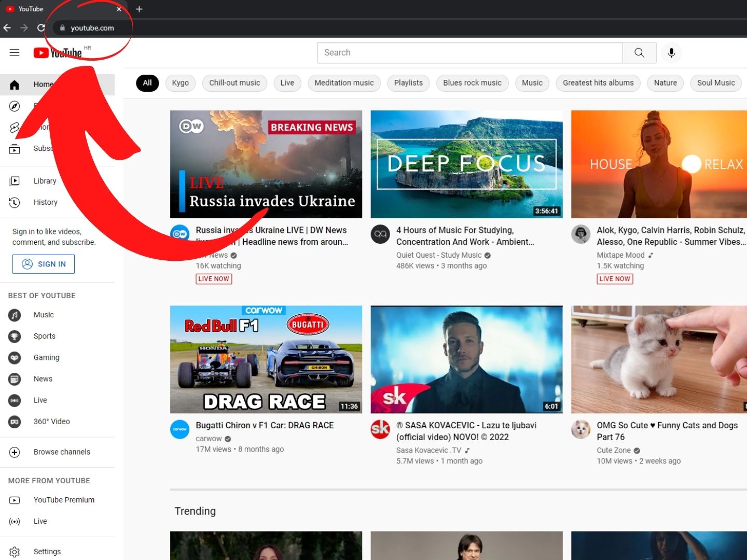Select the Chill-out music chip
This screenshot has width=747, height=560.
pos(234,83)
